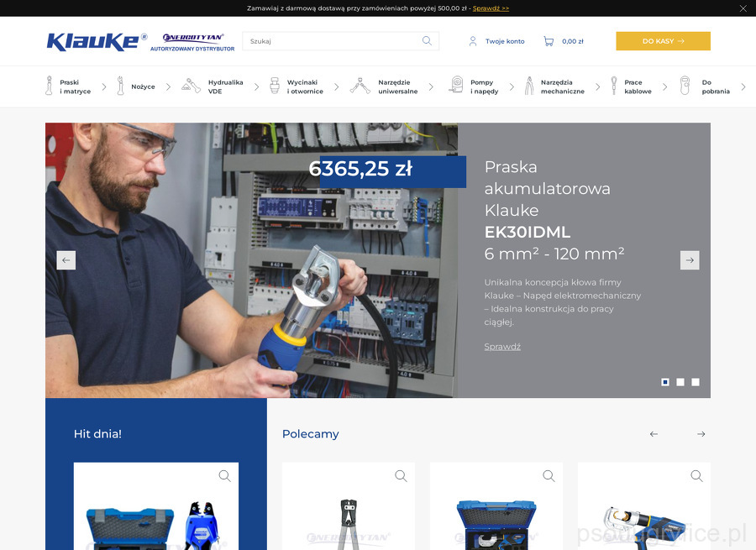Click the Wycinaki i otwornice icon
Screen dimensions: 756x550
click(275, 86)
